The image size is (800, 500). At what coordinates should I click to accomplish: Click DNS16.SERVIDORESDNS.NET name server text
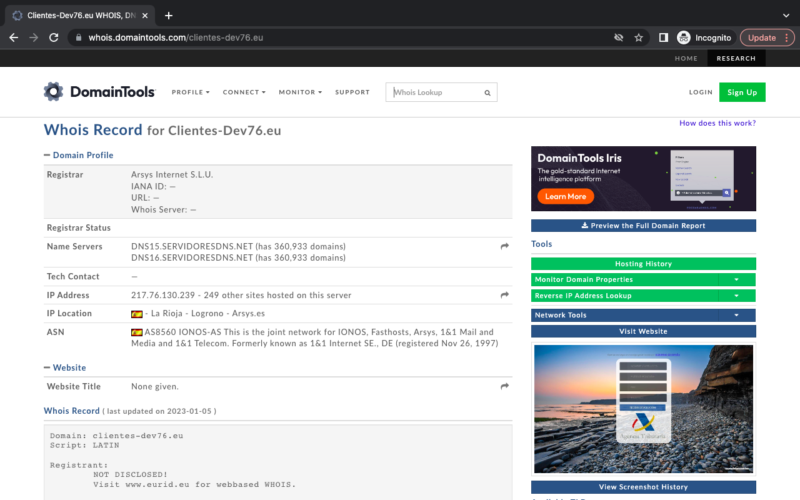(x=192, y=258)
